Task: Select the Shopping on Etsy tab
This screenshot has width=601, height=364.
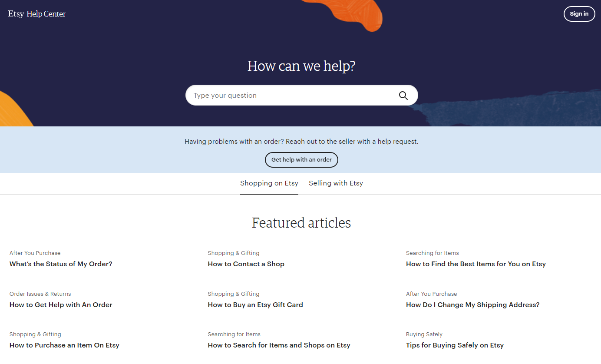Action: pyautogui.click(x=269, y=183)
